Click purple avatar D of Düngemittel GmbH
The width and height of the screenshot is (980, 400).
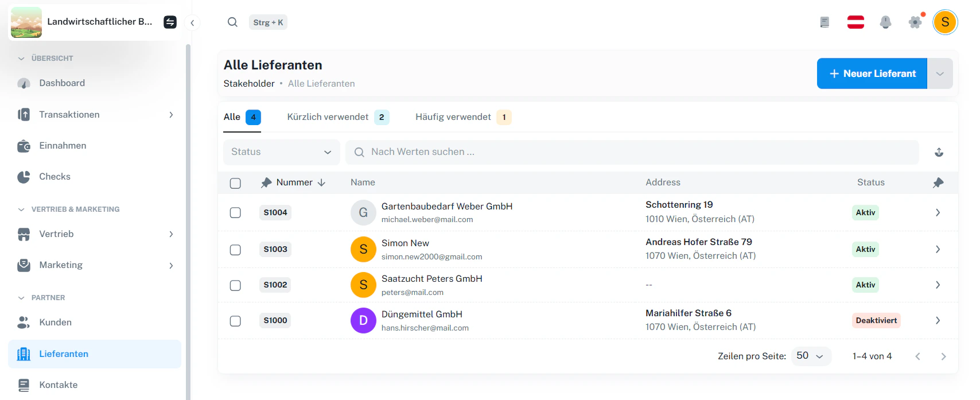(363, 320)
